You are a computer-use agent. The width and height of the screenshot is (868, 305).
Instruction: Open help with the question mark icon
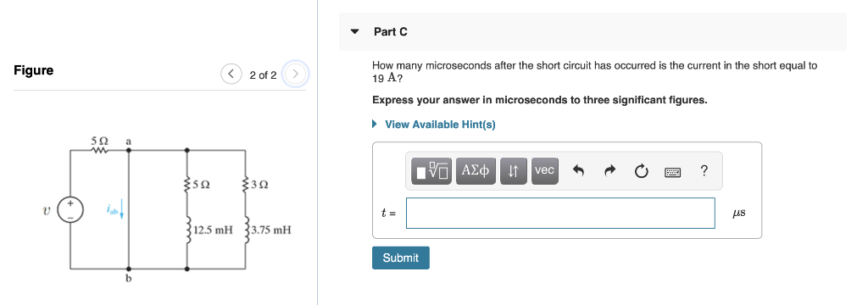click(704, 171)
